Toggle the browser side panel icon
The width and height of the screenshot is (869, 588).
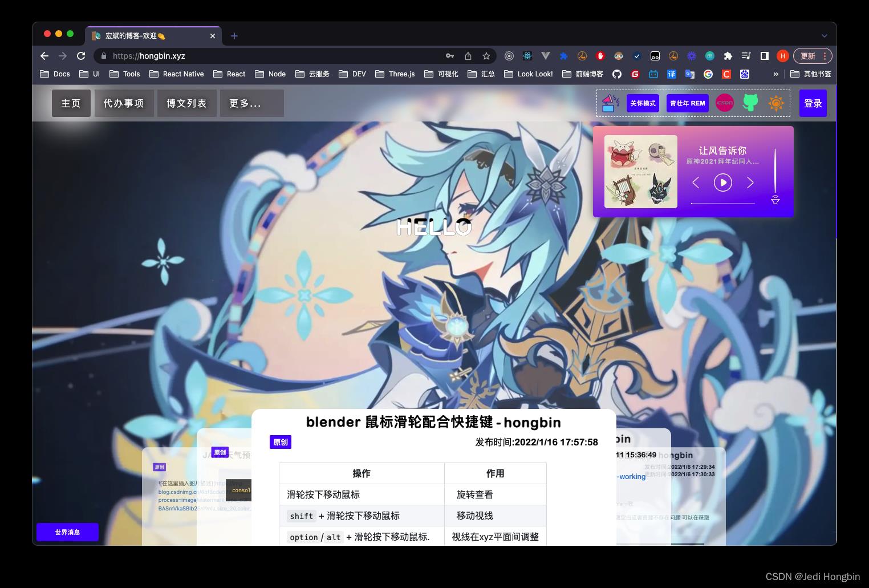765,56
